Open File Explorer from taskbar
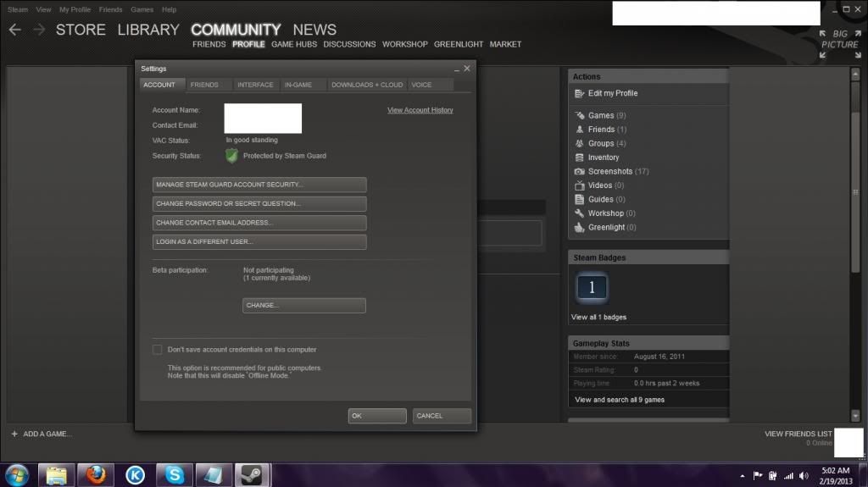Screen dimensions: 868x487 (x=56, y=475)
